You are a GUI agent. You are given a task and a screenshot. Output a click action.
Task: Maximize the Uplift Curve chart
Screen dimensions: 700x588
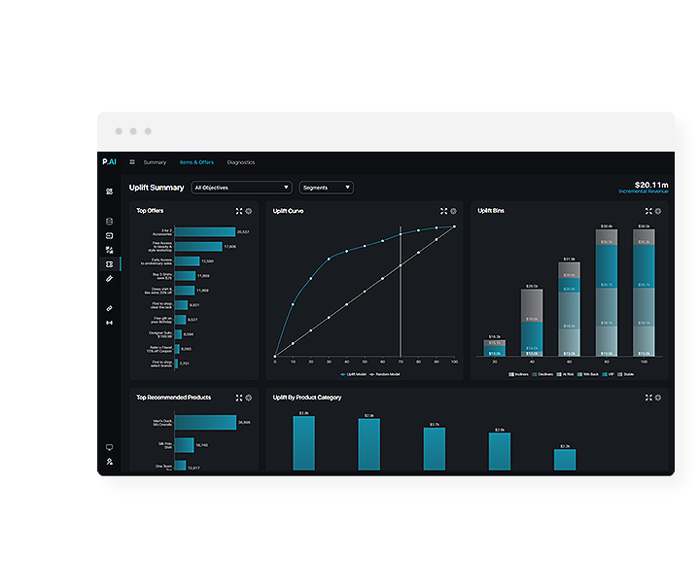[443, 211]
